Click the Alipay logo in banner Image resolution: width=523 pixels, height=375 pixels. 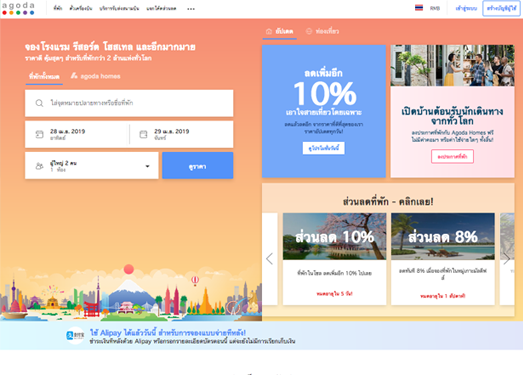pos(75,336)
